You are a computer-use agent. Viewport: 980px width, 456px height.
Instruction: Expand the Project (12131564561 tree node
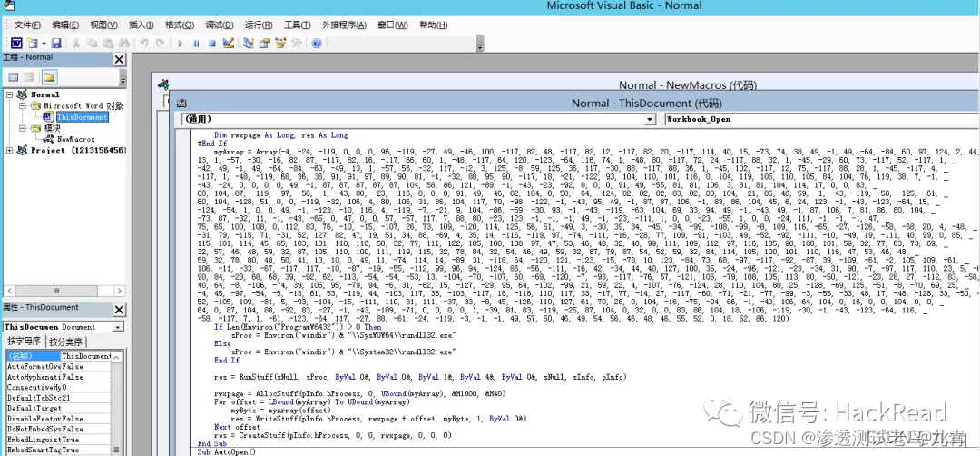click(9, 150)
